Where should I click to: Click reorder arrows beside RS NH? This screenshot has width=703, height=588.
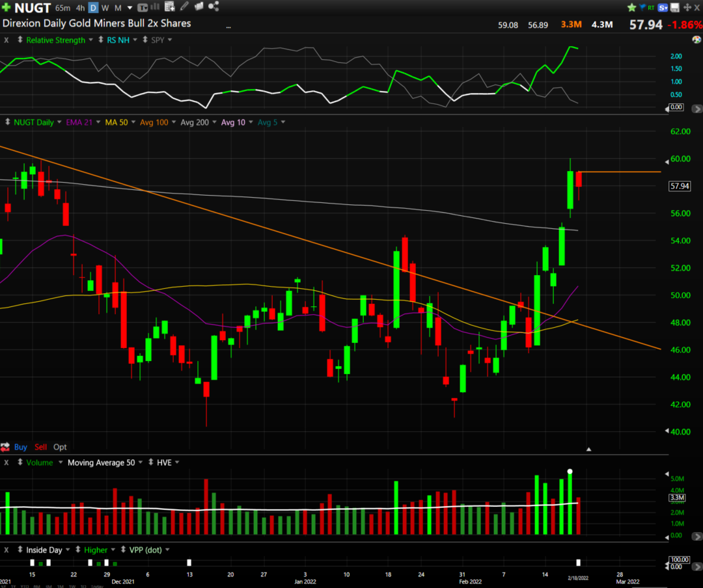click(101, 40)
